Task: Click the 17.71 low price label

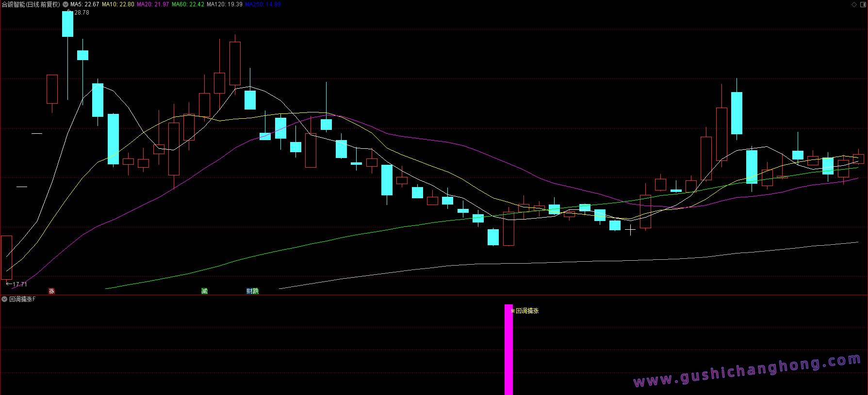Action: (20, 284)
